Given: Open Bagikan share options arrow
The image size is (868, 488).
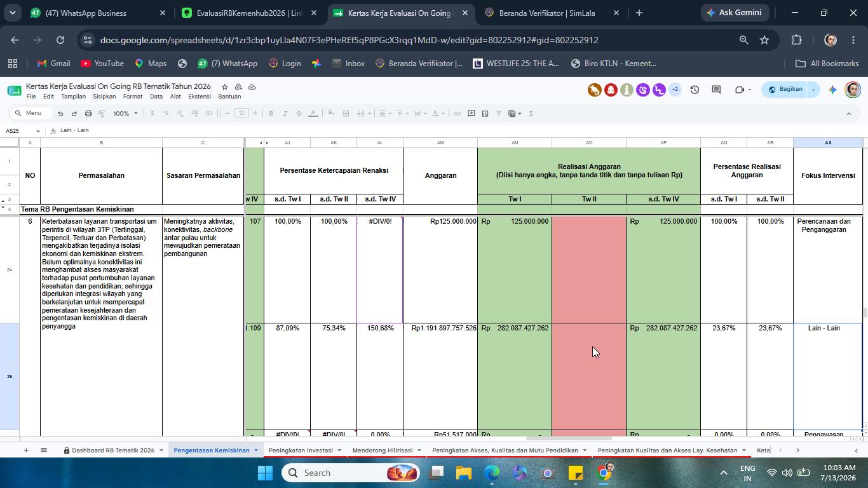Looking at the screenshot, I should 813,90.
